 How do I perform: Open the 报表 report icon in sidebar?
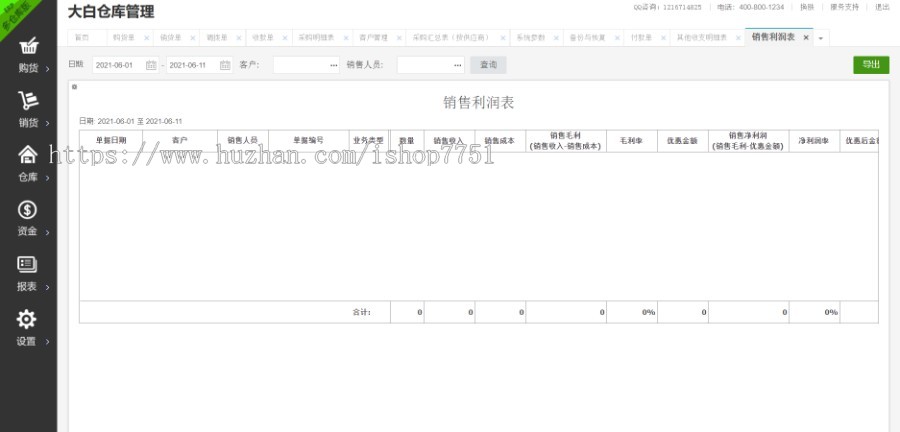[28, 264]
